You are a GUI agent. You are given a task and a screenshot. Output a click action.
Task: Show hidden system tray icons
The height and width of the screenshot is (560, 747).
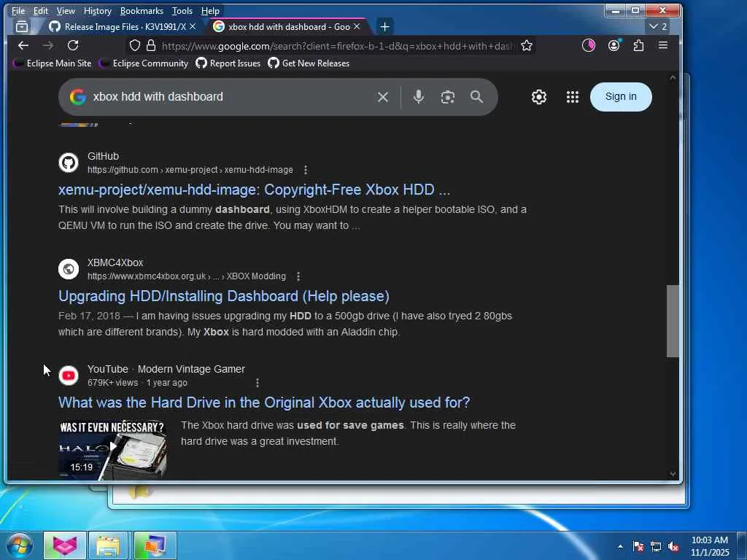pos(620,546)
